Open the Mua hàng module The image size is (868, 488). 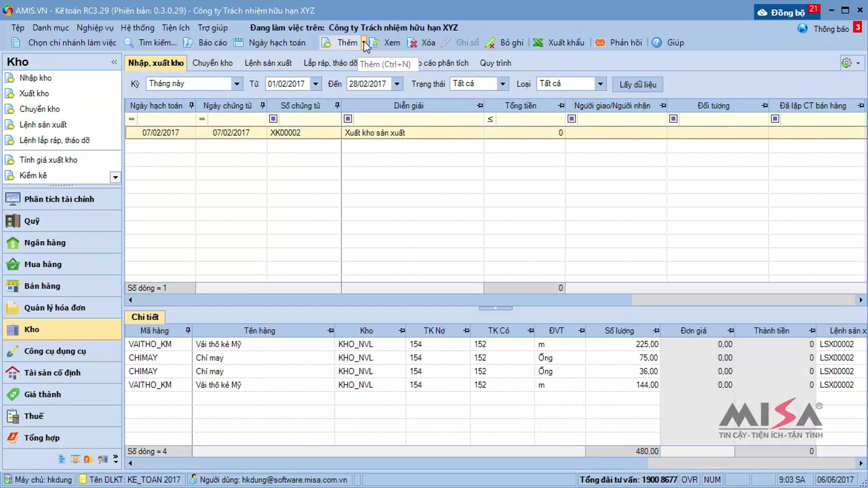tap(62, 264)
